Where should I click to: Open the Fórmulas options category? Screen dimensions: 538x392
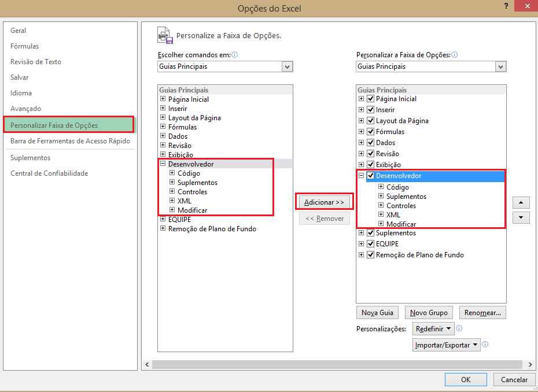coord(24,46)
